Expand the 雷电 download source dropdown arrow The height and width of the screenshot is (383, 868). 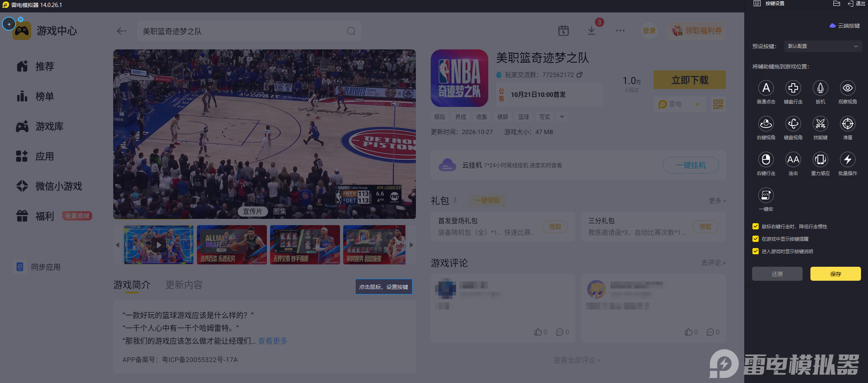tap(698, 104)
